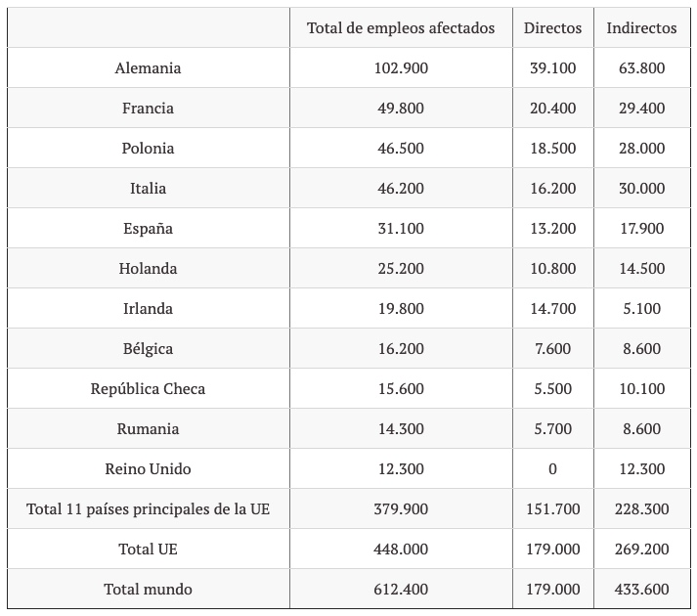Click the Reino Unido row label
This screenshot has height=616, width=697.
(148, 469)
